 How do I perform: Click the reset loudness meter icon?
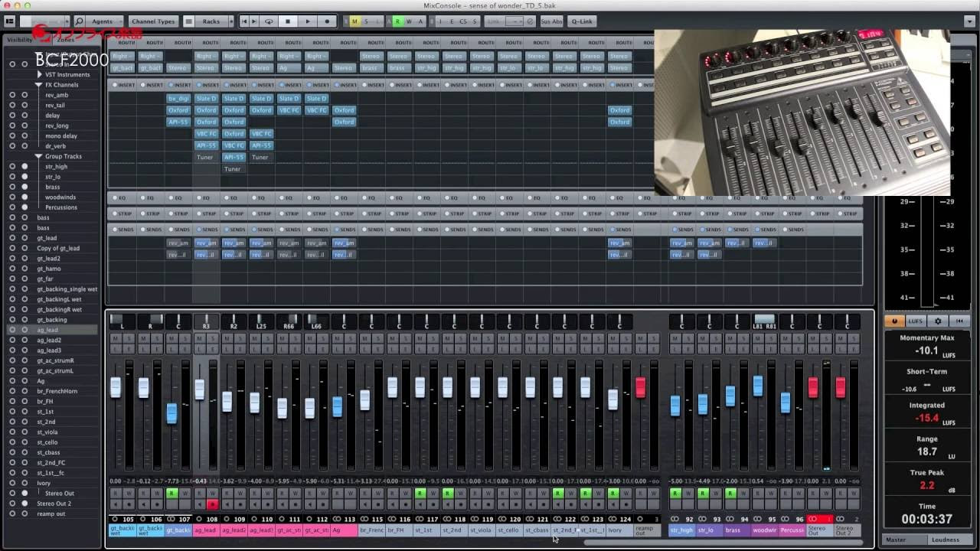[959, 321]
